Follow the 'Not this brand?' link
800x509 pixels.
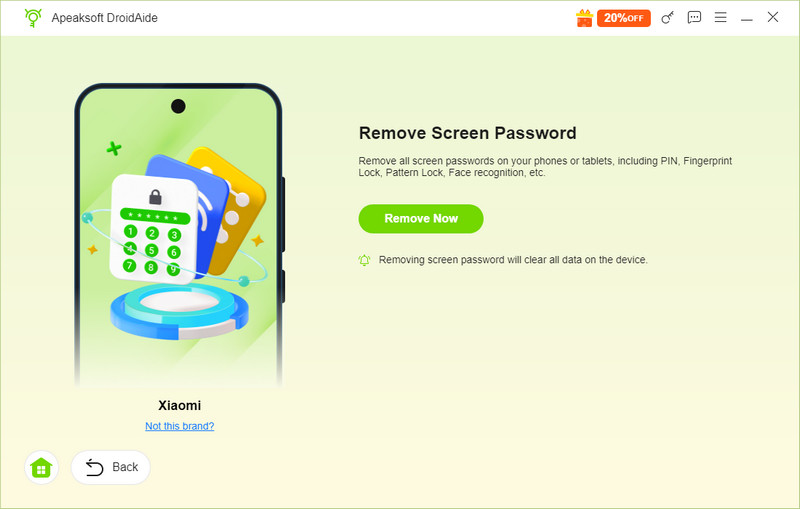coord(180,426)
